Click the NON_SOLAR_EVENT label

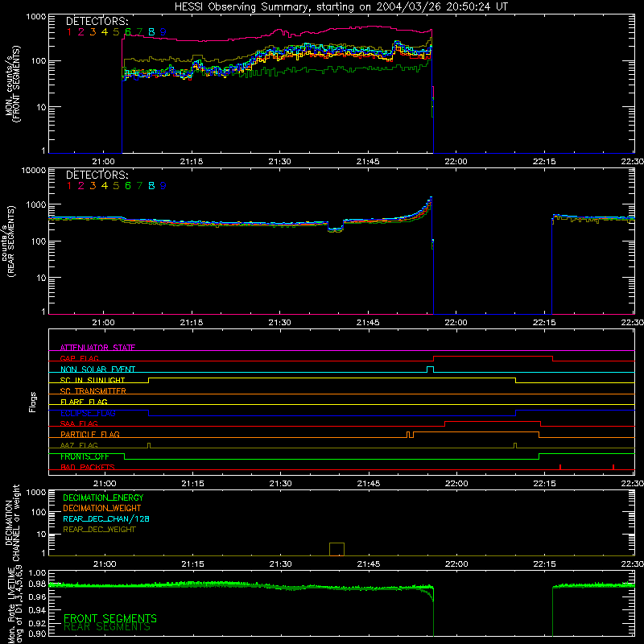(x=97, y=369)
